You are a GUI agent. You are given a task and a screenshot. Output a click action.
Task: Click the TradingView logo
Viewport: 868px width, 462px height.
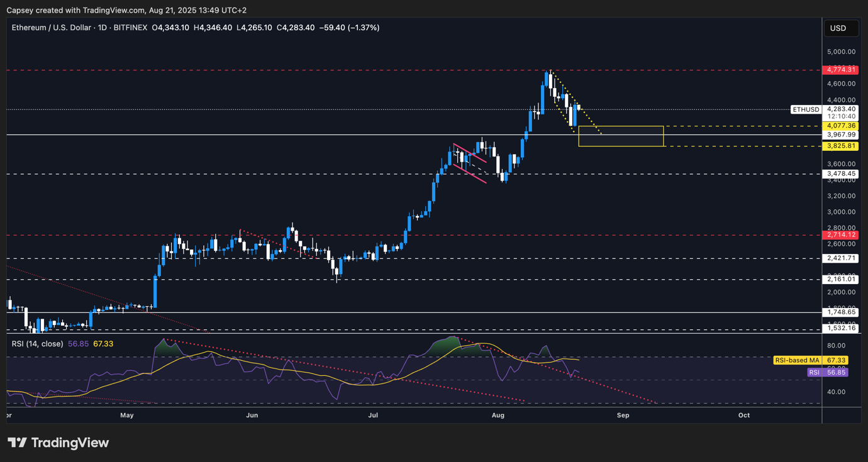coord(57,443)
